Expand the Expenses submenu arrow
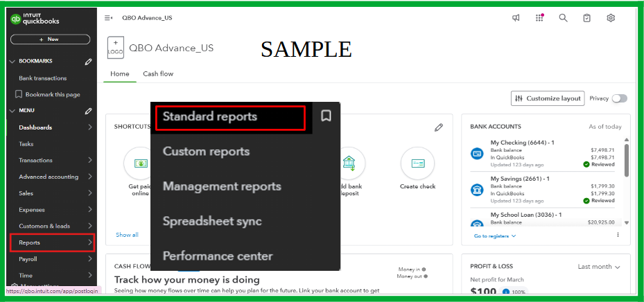 pos(90,210)
